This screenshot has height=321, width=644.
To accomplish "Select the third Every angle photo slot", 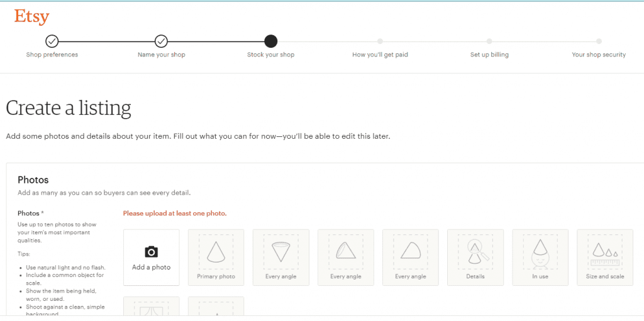I will coord(411,257).
